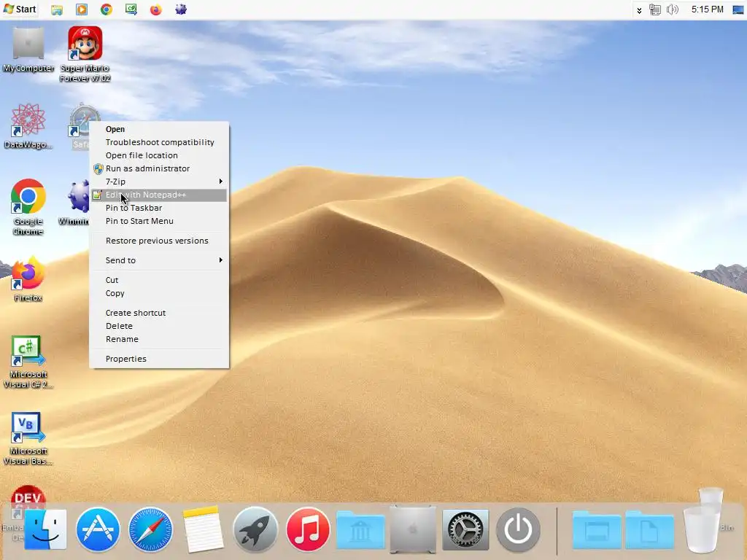Open Winmine icon in top taskbar

181,9
